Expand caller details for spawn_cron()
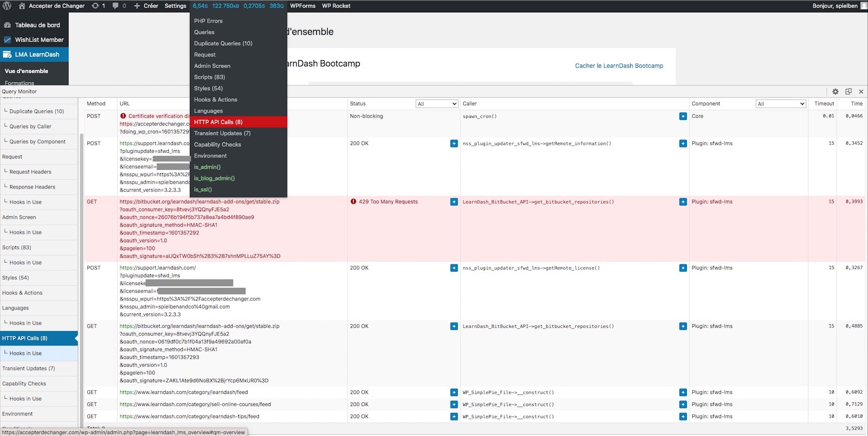Viewport: 868px width, 436px height. point(683,116)
